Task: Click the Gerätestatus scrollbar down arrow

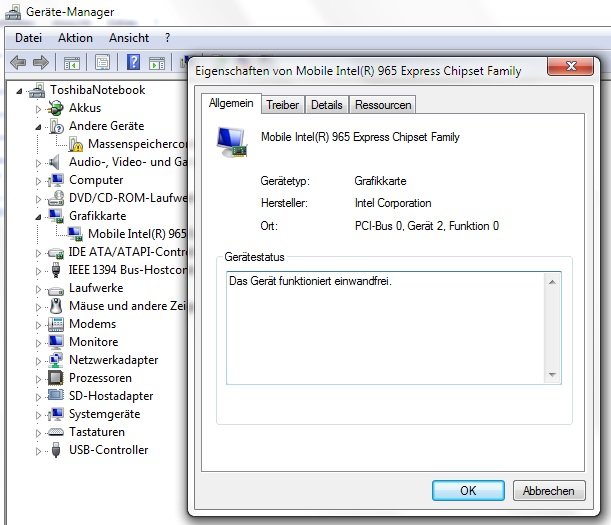Action: point(552,375)
